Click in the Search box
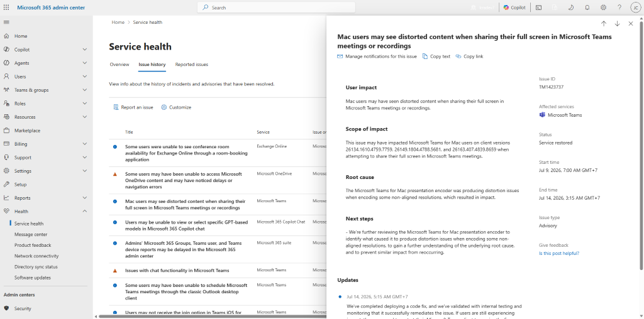 pos(276,8)
